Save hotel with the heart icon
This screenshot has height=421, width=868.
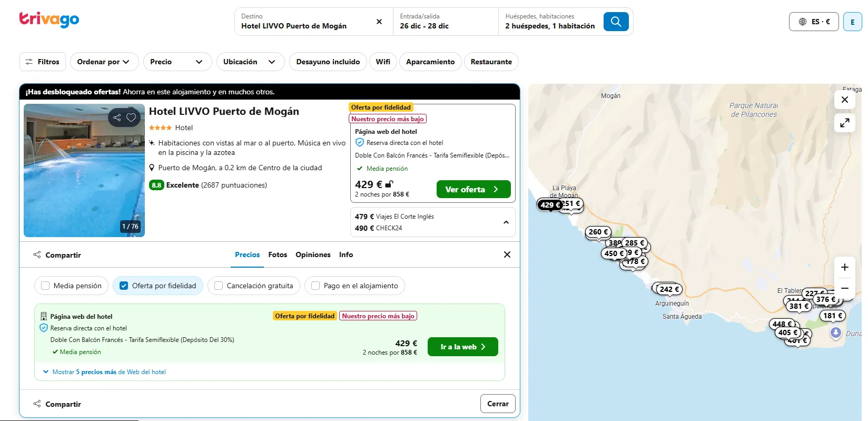tap(132, 118)
